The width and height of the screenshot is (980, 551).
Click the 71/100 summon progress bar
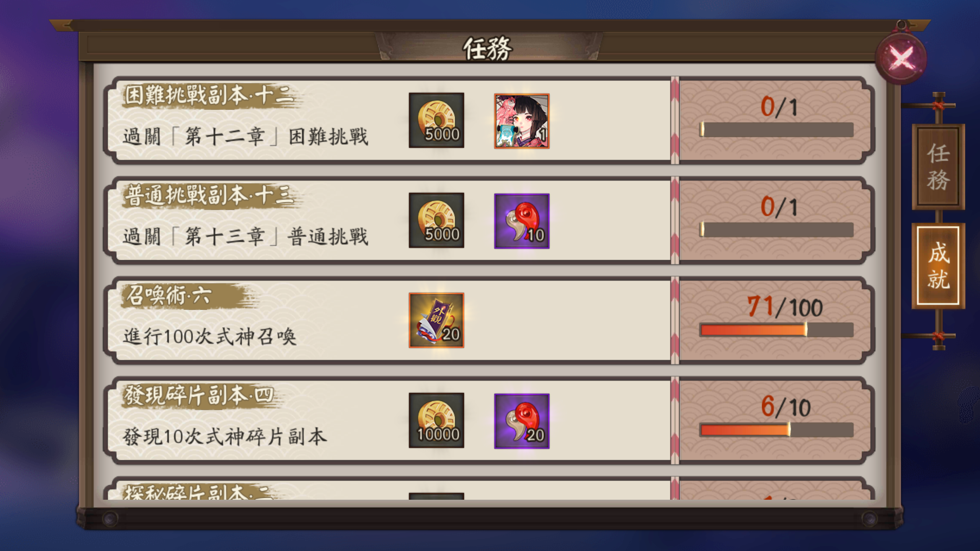(776, 330)
